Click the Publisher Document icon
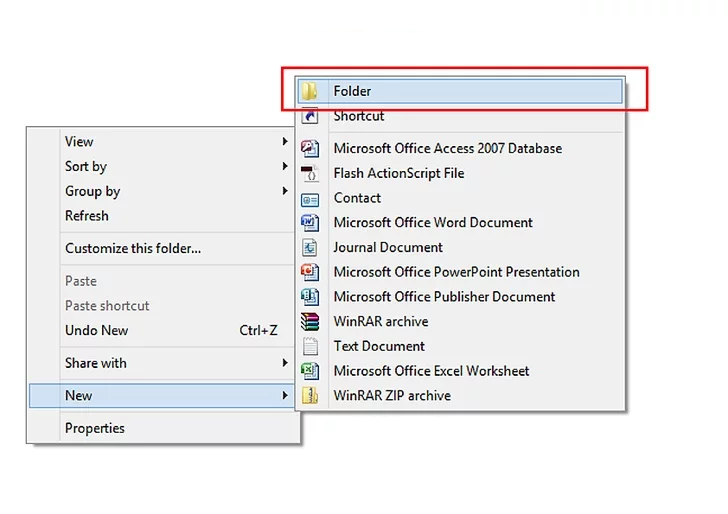728x514 pixels. pyautogui.click(x=310, y=297)
